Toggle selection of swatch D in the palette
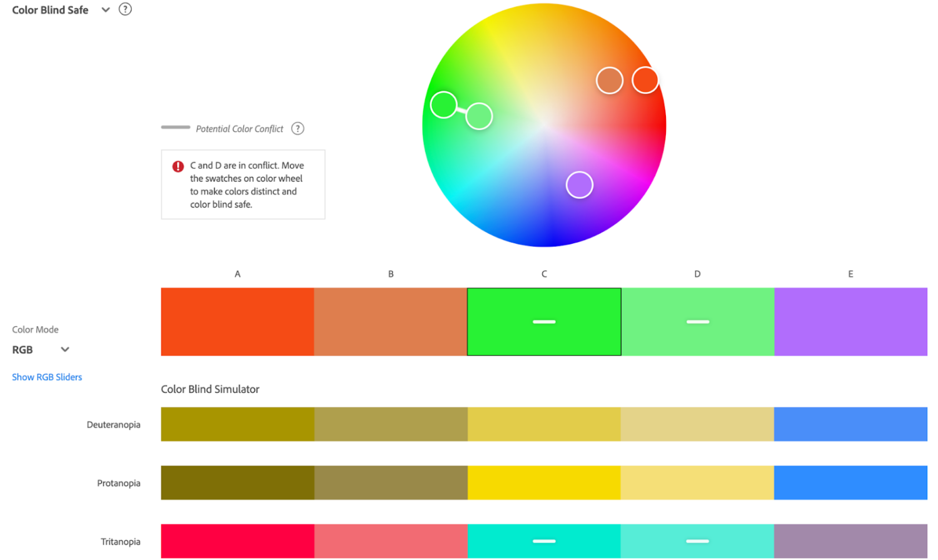This screenshot has width=938, height=560. point(697,321)
